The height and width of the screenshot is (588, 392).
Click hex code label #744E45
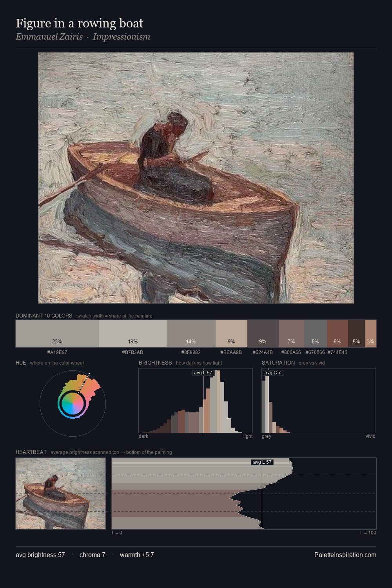coord(337,352)
